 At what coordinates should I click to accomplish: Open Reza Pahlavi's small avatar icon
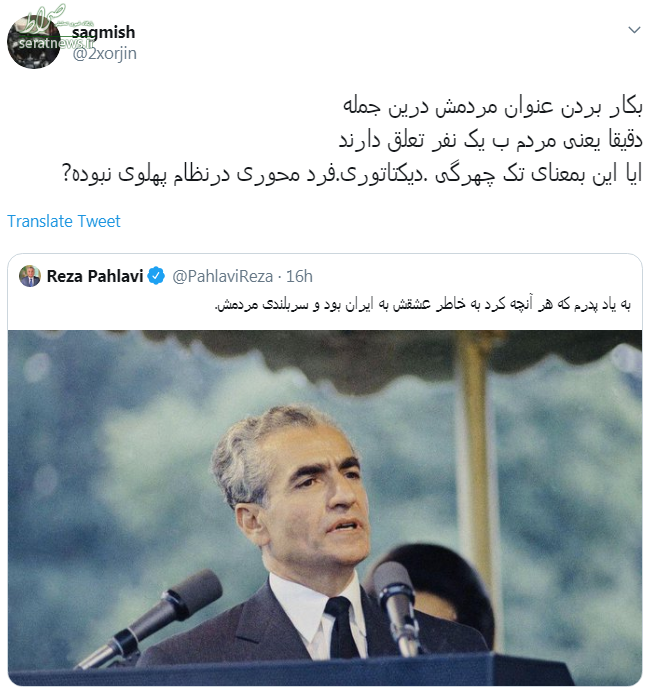tap(30, 276)
